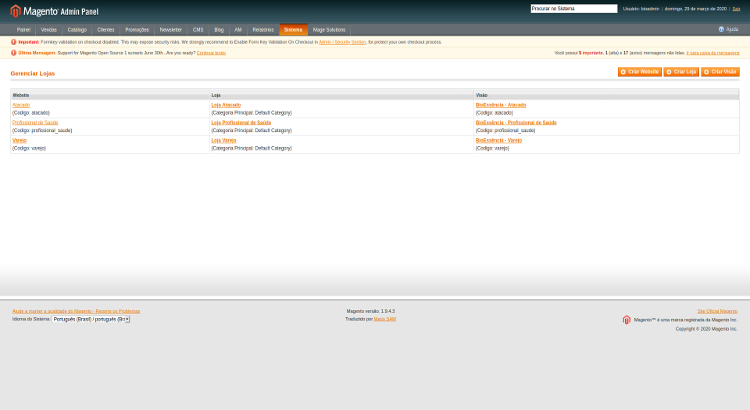Open the Sistema menu
The height and width of the screenshot is (410, 750).
point(293,30)
